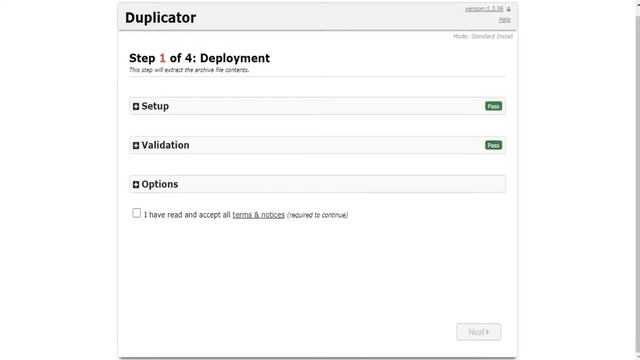Accept terms and notices checkbox
Screen dimensions: 640x360
click(x=136, y=213)
